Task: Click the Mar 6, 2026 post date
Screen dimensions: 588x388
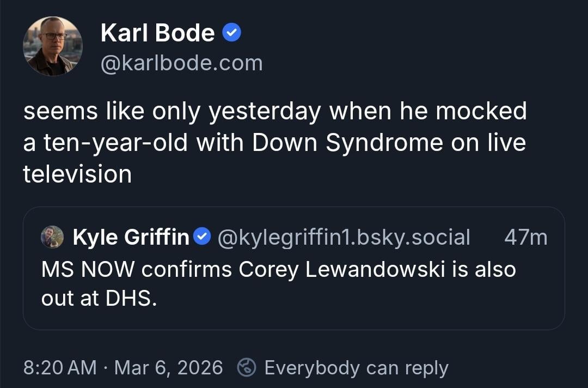Action: point(169,368)
